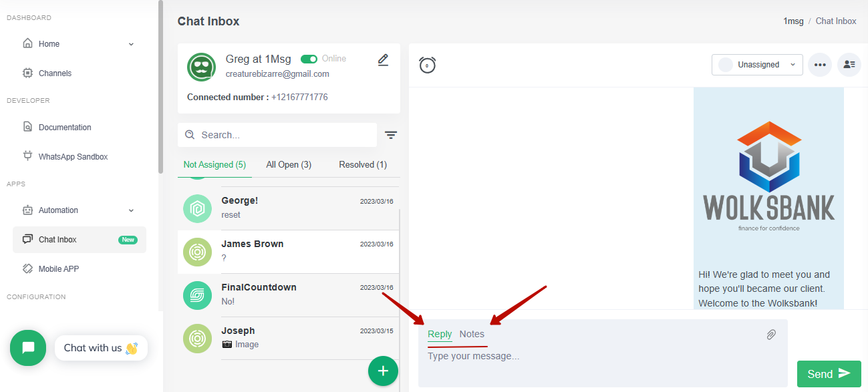Send the message with Send button

click(829, 374)
